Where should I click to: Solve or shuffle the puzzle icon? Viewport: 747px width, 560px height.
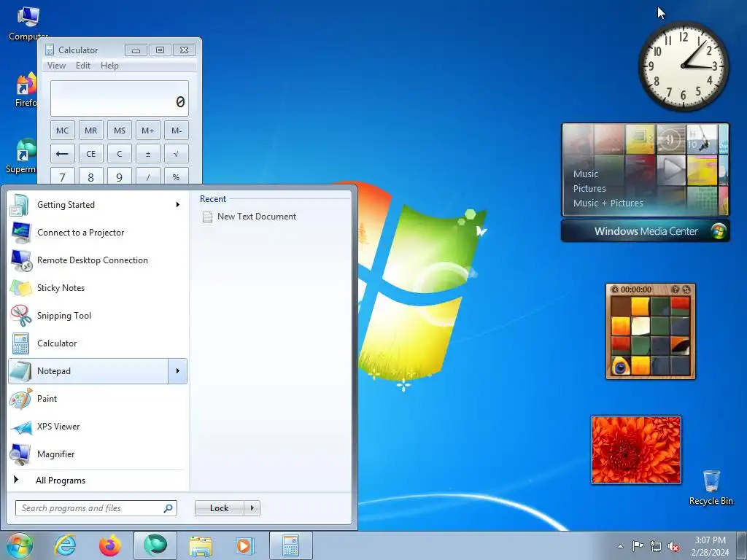[686, 289]
